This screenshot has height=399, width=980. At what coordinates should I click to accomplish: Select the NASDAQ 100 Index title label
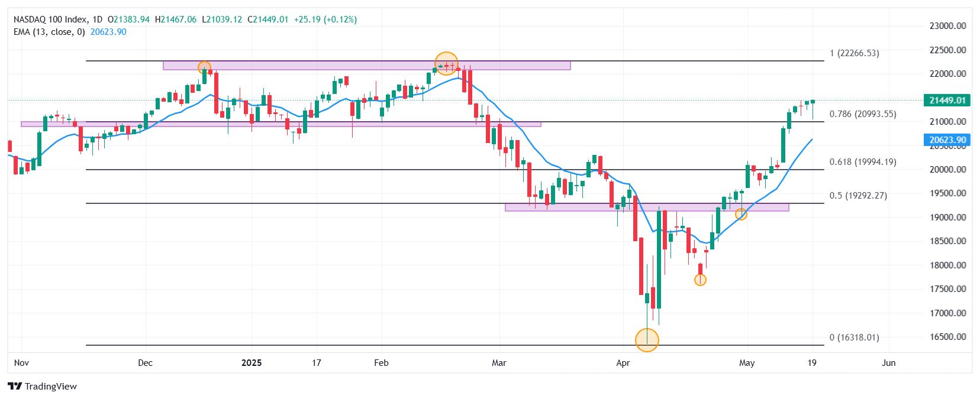pyautogui.click(x=50, y=20)
